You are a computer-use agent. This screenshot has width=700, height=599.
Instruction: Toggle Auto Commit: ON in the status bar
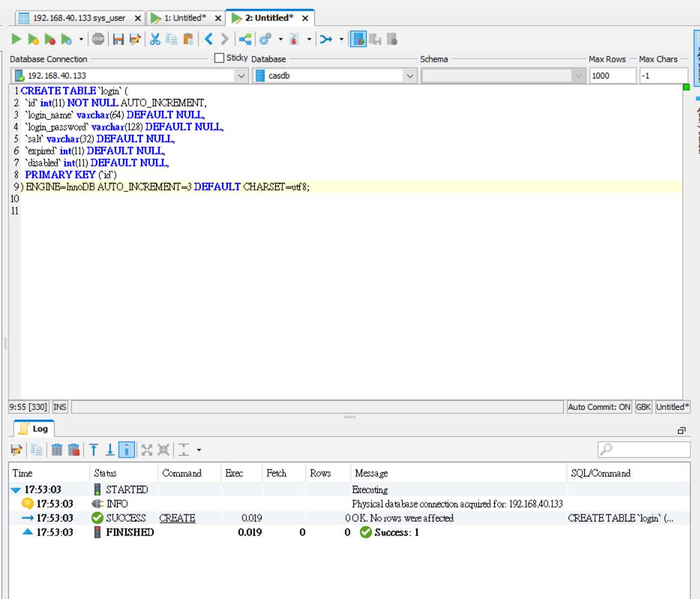coord(599,407)
